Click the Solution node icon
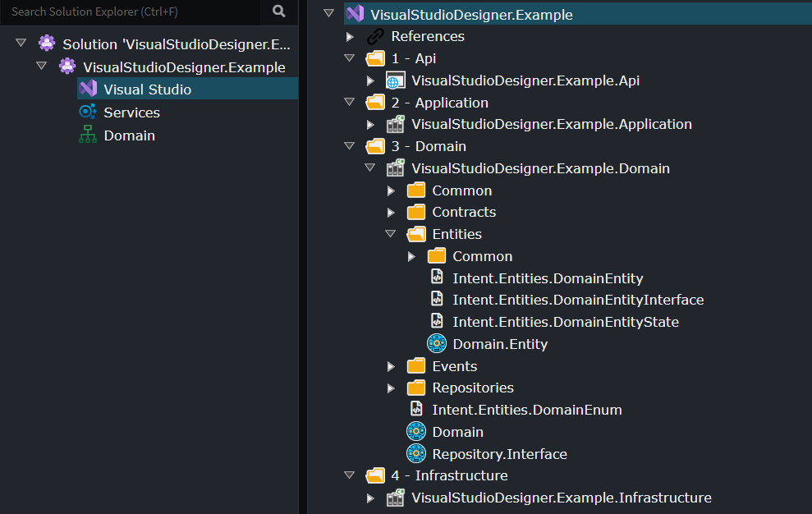812x514 pixels. (x=47, y=44)
